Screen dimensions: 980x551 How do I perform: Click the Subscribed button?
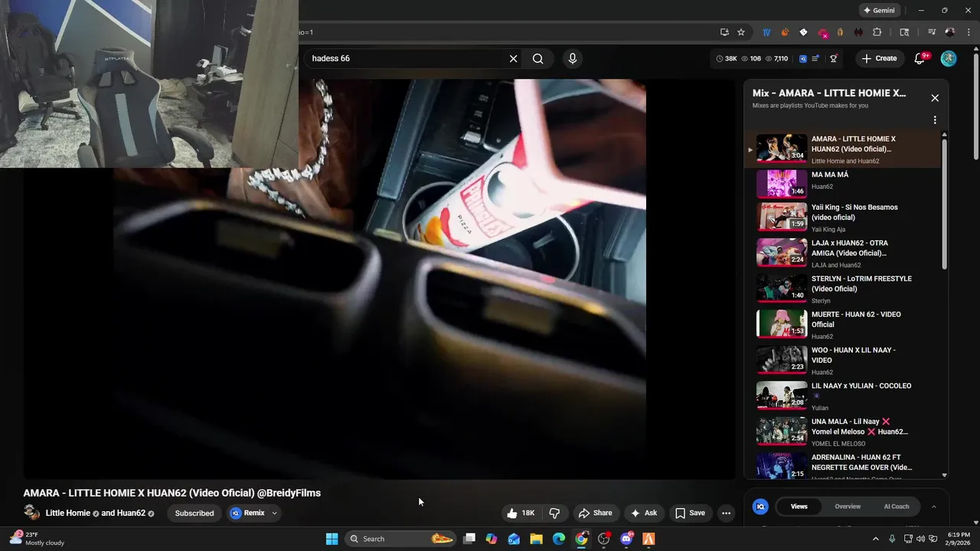tap(194, 513)
